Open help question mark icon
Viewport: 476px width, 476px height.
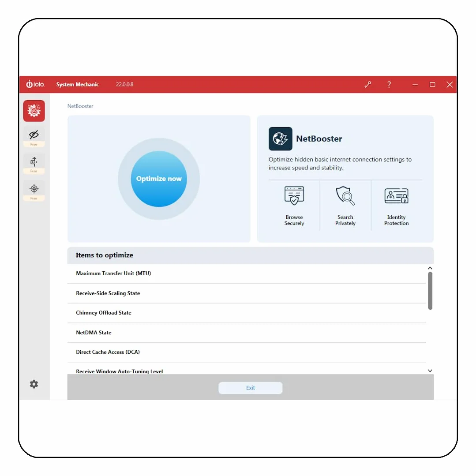[x=389, y=84]
